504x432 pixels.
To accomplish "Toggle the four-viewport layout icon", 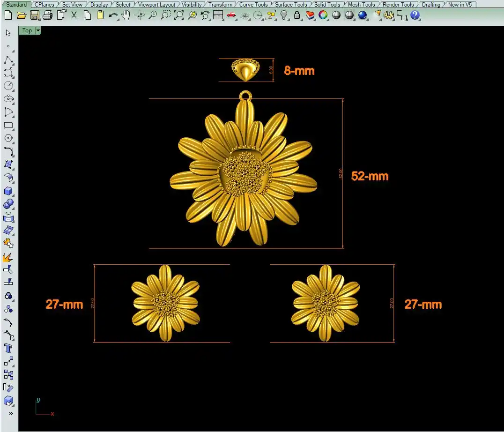I will [x=218, y=15].
